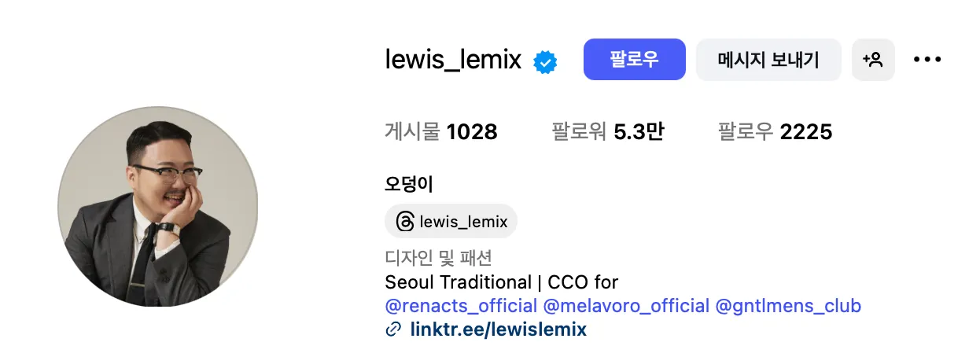This screenshot has height=357, width=980.
Task: Open the lewis_lemix Threads profile text
Action: 464,222
